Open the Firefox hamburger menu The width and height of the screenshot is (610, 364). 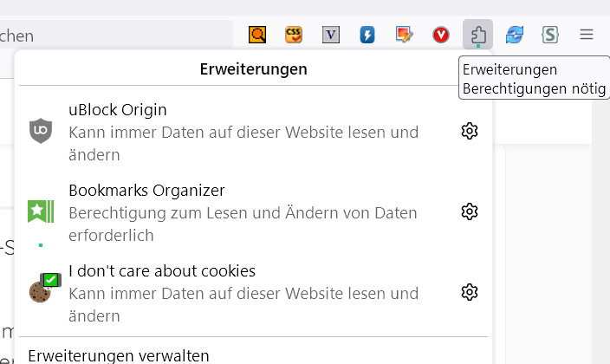(x=587, y=36)
